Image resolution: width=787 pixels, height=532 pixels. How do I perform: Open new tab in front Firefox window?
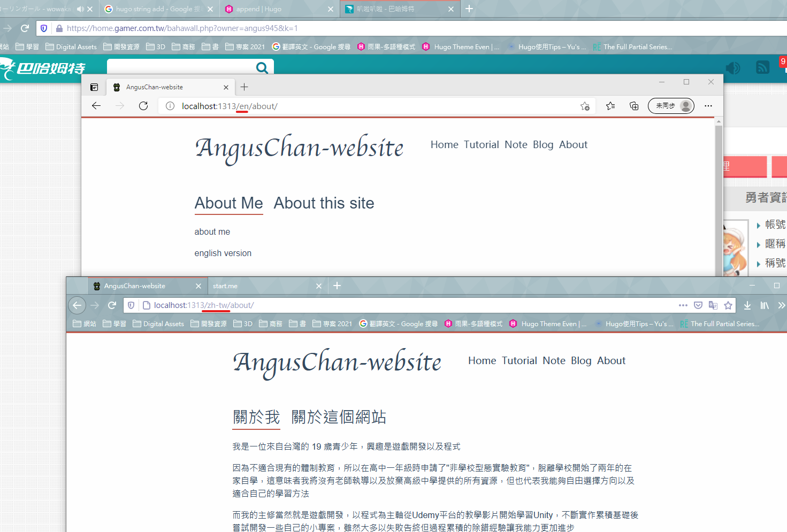pos(337,286)
